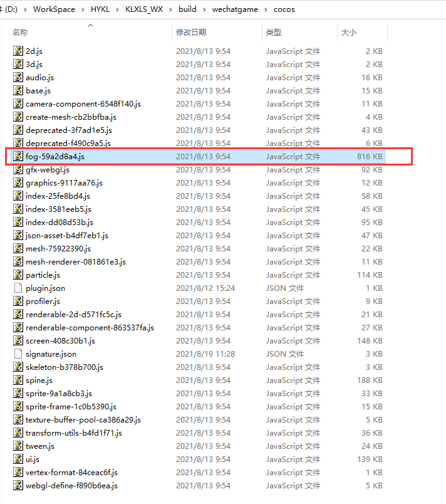Click date 2021/8/12 15:24 of plugin.json
The image size is (446, 504).
(x=205, y=288)
